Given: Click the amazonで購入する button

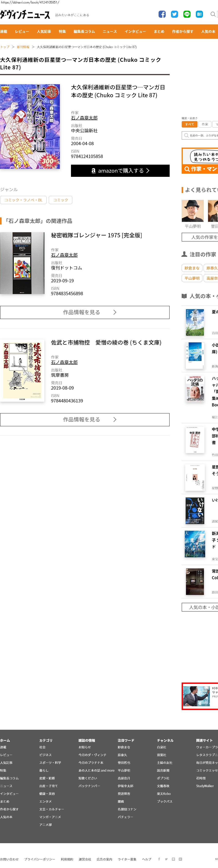Looking at the screenshot, I should click(x=120, y=170).
